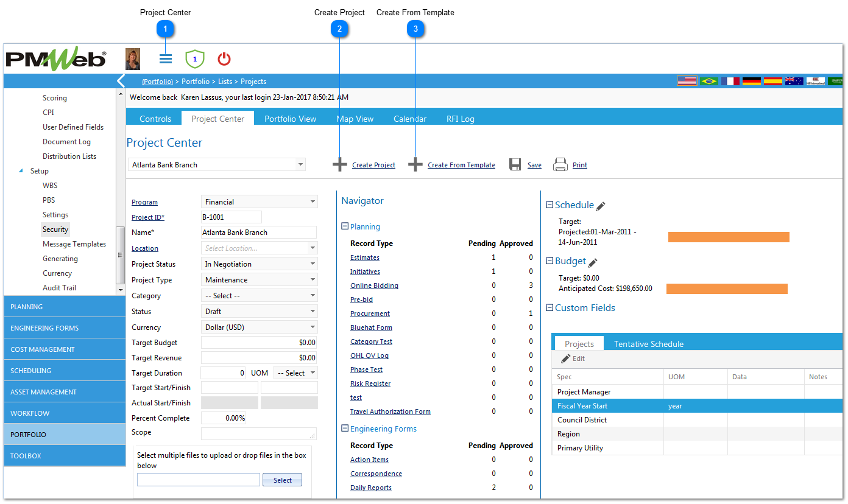Select the United States flag language
The image size is (848, 504).
687,81
